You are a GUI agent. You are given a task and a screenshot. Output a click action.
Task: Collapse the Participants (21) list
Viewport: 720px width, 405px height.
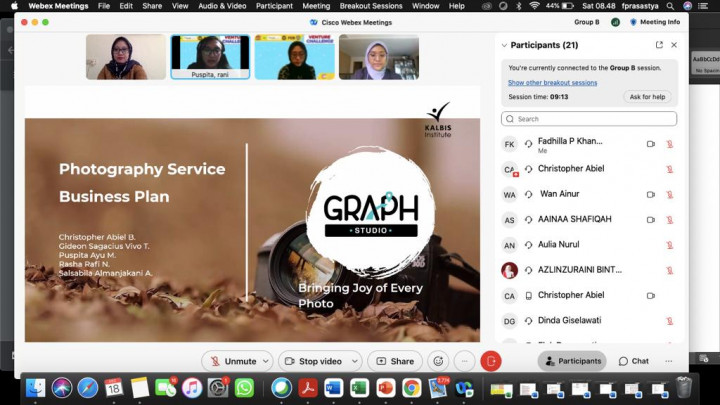pos(502,45)
